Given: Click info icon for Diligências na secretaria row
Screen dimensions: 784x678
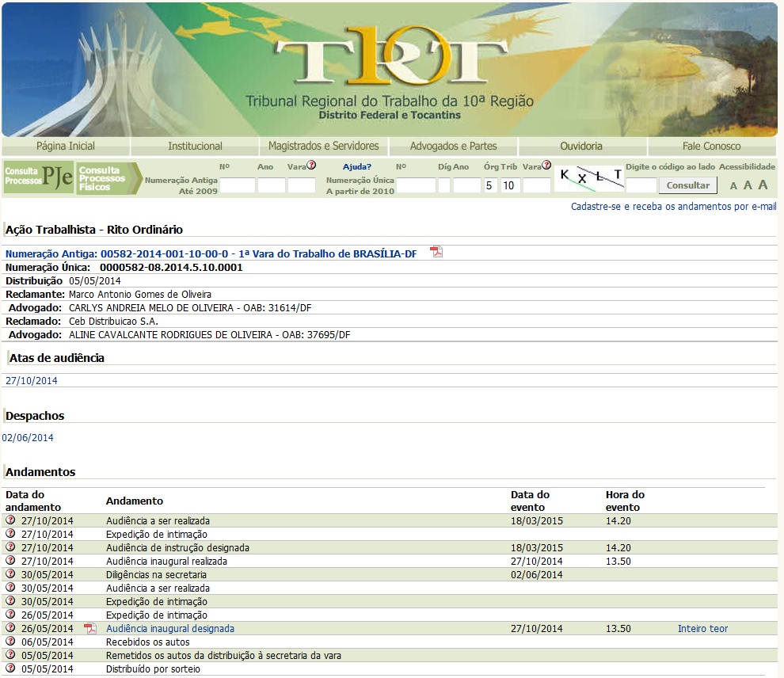Looking at the screenshot, I should tap(10, 574).
